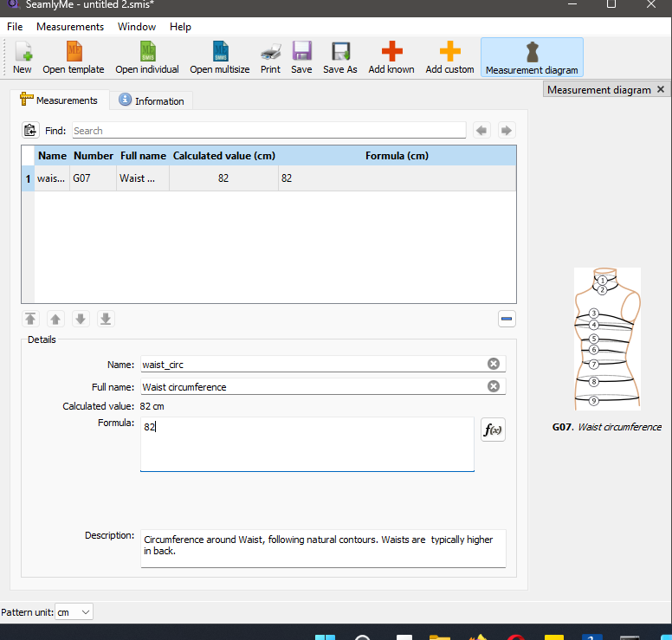This screenshot has width=672, height=640.
Task: Switch to the Information tab
Action: (152, 100)
